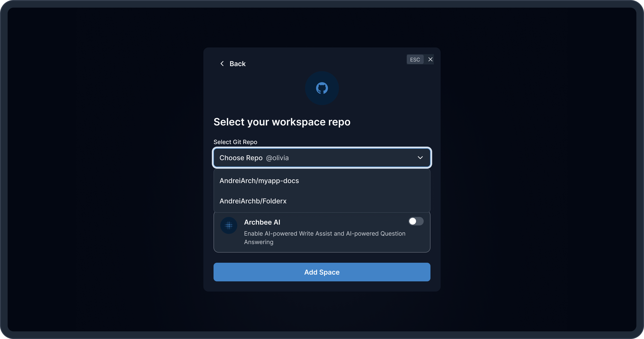Click the Back text link
This screenshot has height=339, width=644.
[x=237, y=64]
